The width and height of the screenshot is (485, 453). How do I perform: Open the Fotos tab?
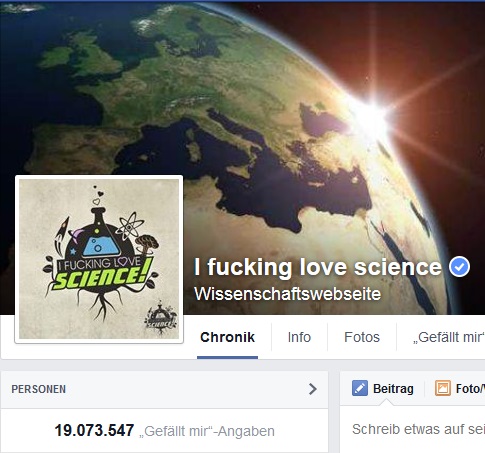coord(362,337)
